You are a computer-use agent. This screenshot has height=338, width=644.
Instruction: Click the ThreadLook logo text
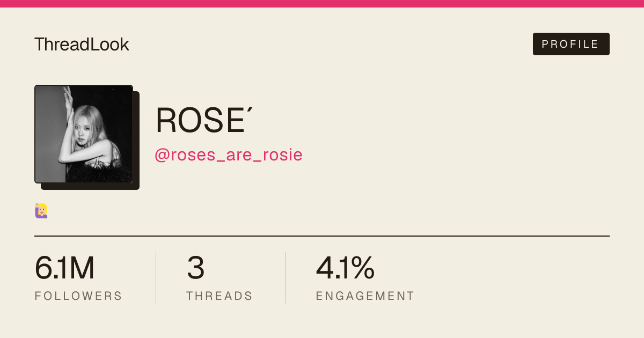[82, 45]
